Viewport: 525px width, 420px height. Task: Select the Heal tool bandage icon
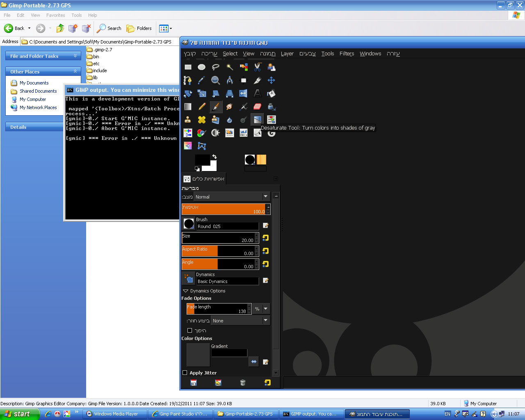click(x=202, y=120)
